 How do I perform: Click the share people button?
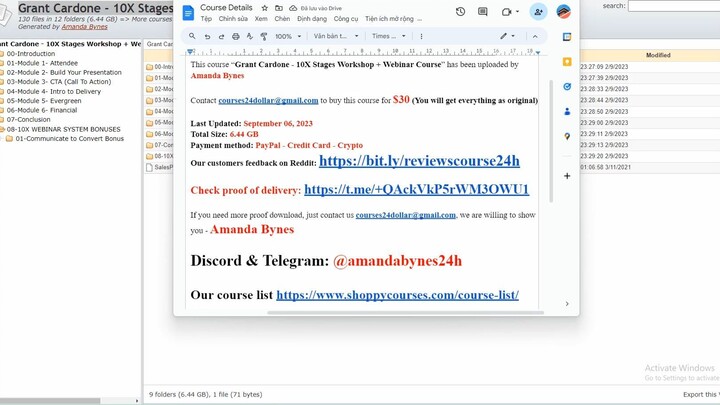(x=538, y=12)
